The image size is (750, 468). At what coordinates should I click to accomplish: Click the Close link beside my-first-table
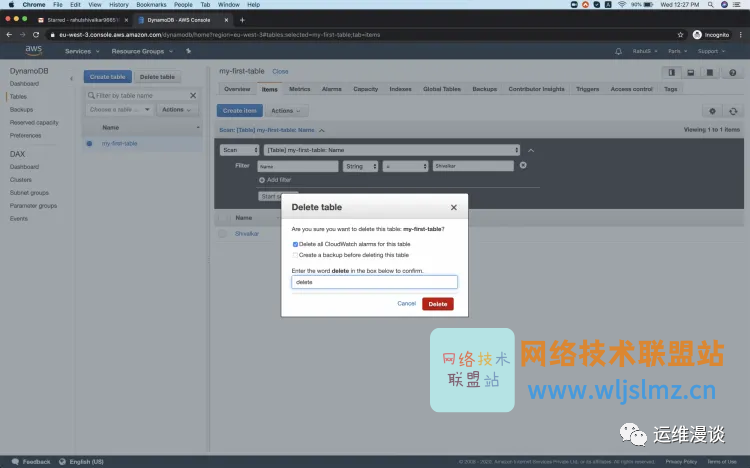click(280, 71)
